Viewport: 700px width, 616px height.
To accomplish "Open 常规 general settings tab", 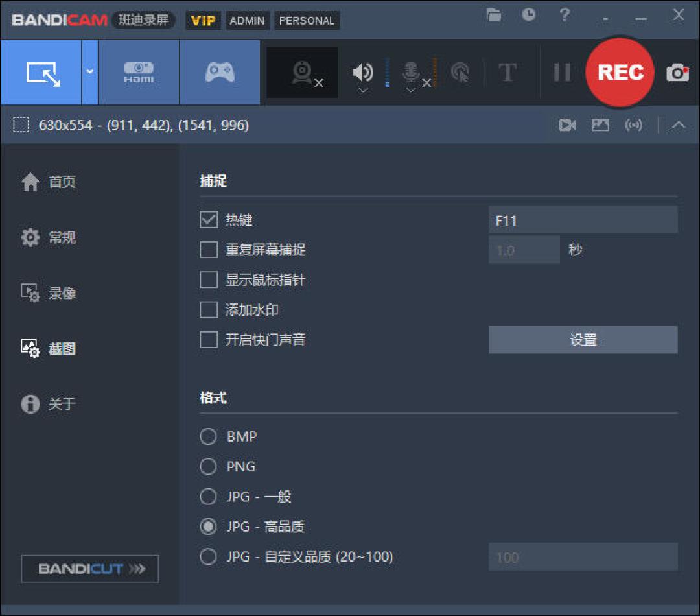I will coord(48,237).
